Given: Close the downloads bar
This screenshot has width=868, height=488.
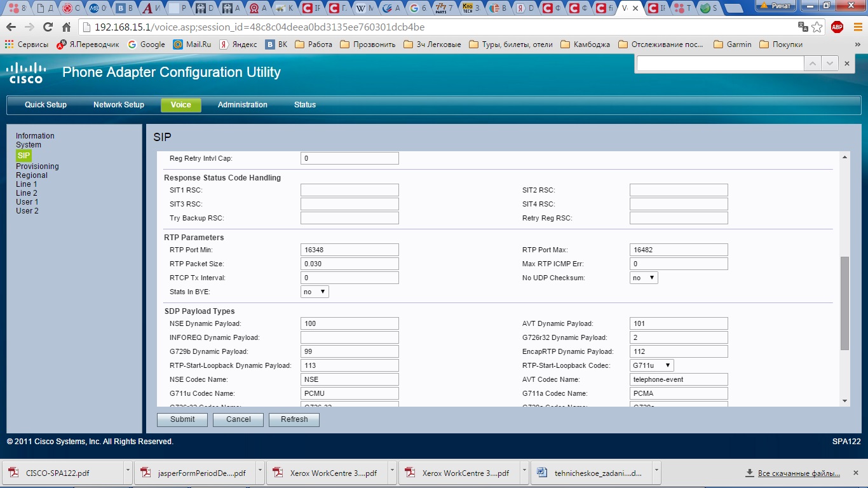Looking at the screenshot, I should pos(856,473).
